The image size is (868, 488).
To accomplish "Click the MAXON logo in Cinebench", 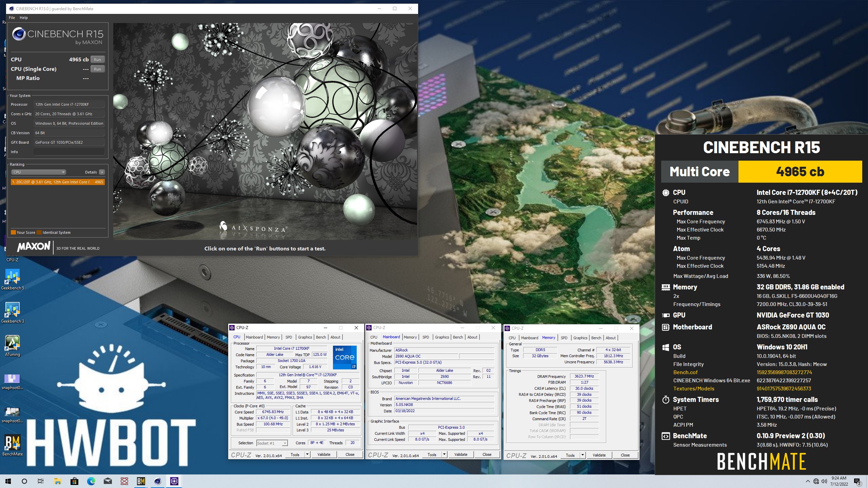I will click(x=34, y=247).
